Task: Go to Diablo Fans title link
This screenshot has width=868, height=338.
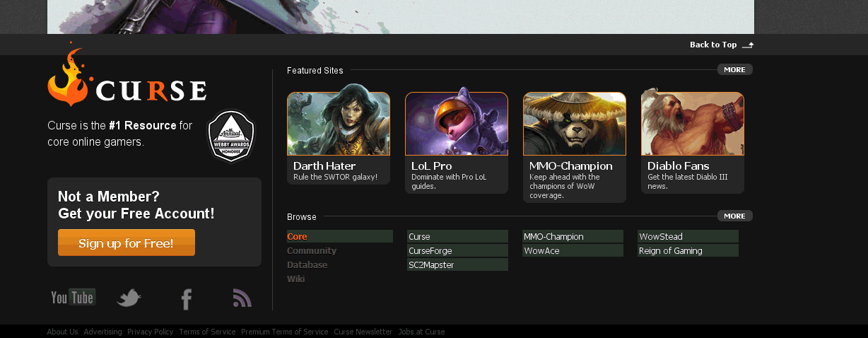Action: [679, 165]
